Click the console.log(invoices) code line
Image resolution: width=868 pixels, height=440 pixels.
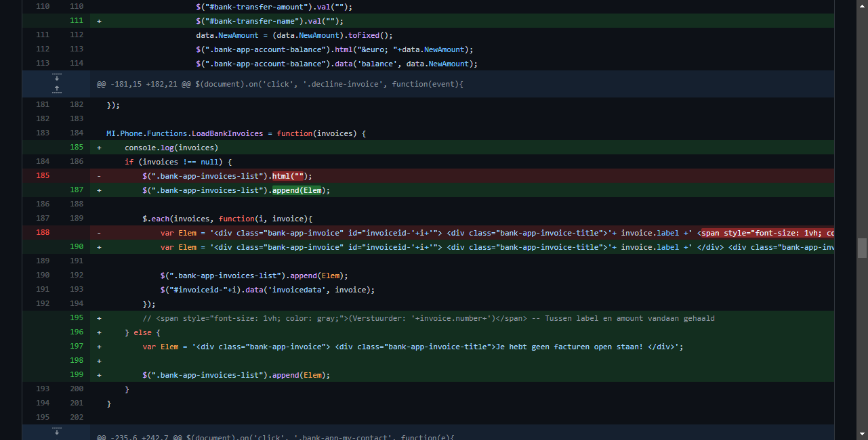pyautogui.click(x=171, y=148)
